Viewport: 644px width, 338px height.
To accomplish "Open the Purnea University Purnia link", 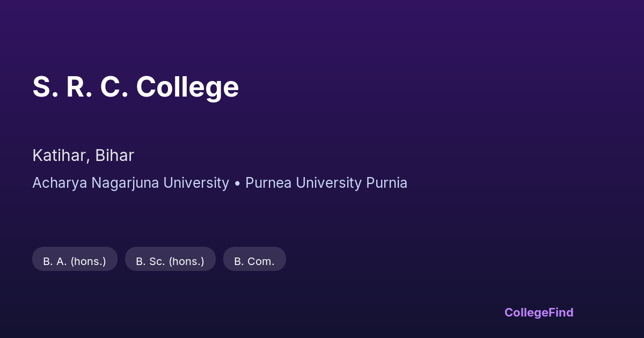I will click(326, 183).
